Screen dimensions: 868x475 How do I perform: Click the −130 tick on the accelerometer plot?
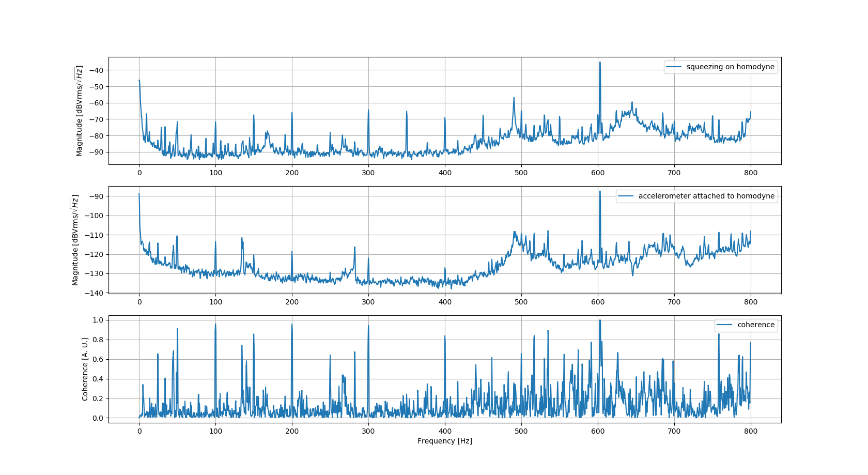pos(94,273)
